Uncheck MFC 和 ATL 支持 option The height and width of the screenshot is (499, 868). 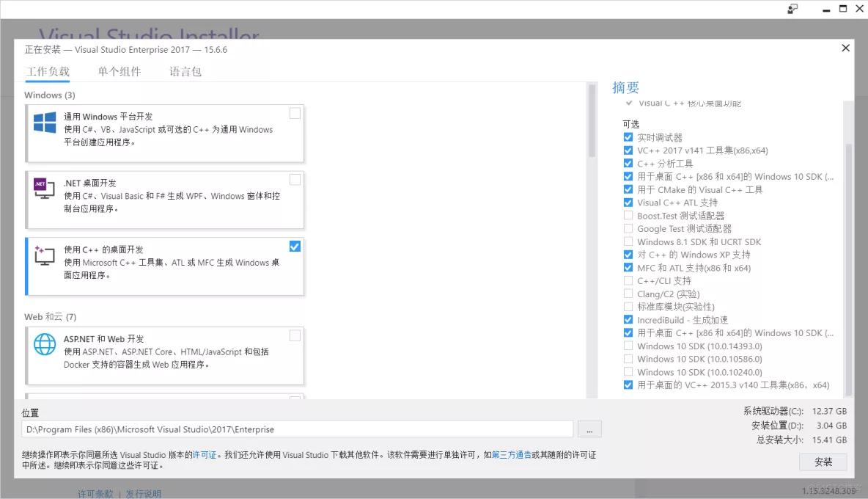click(x=628, y=268)
